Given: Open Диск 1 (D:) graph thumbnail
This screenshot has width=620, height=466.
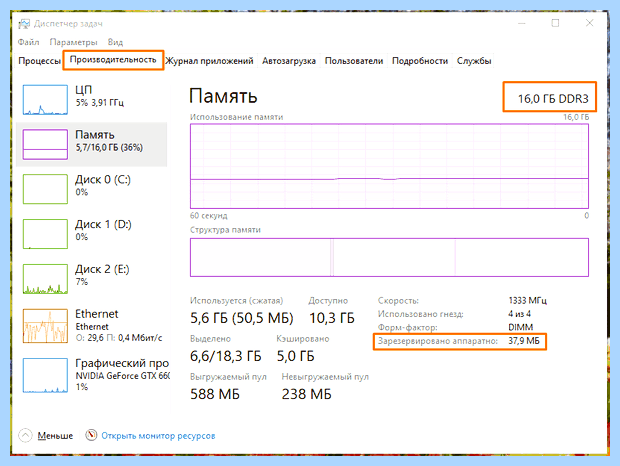Looking at the screenshot, I should tap(45, 234).
